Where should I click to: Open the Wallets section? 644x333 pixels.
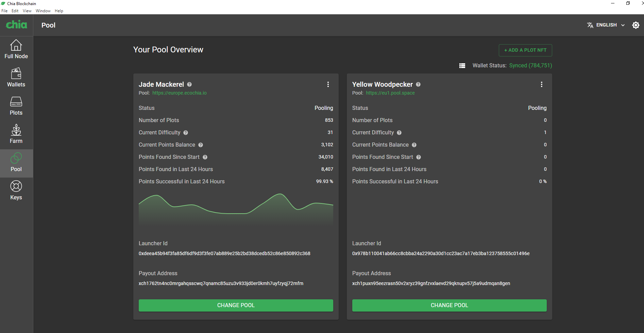pos(16,78)
